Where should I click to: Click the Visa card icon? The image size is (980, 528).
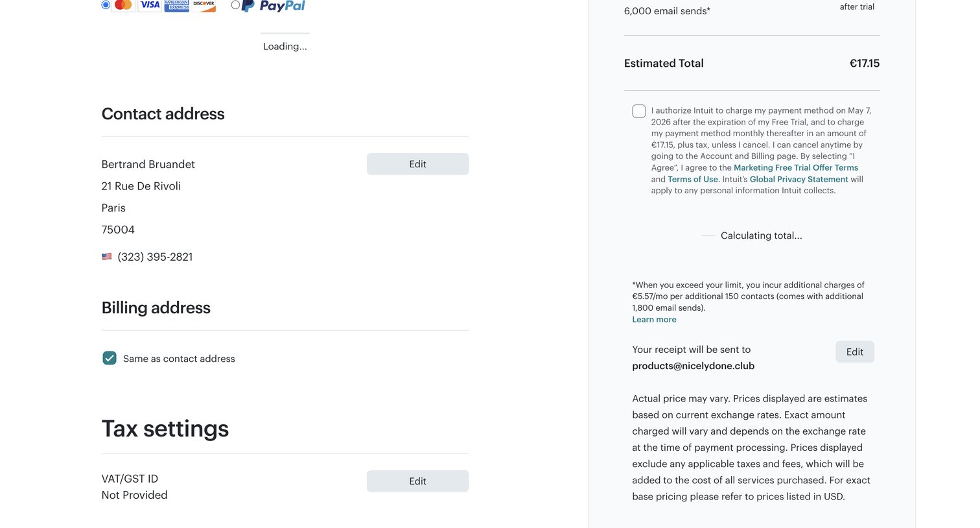point(150,5)
